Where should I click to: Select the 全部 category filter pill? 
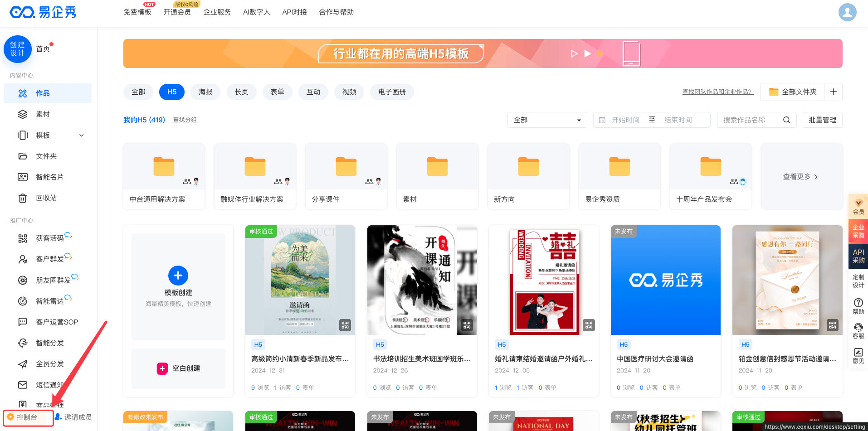(138, 92)
